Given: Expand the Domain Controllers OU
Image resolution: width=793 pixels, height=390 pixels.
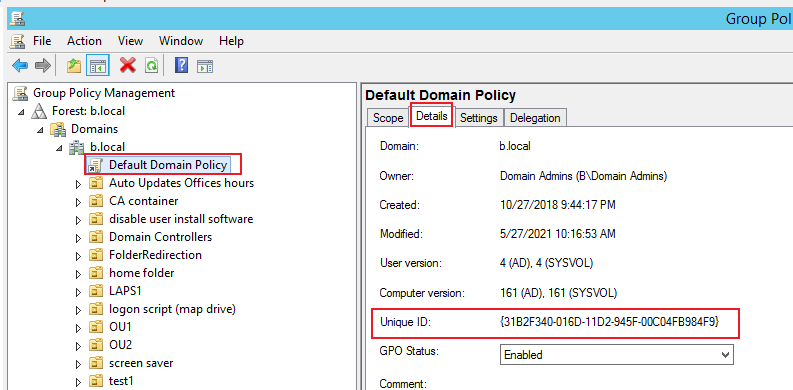Looking at the screenshot, I should [x=78, y=238].
